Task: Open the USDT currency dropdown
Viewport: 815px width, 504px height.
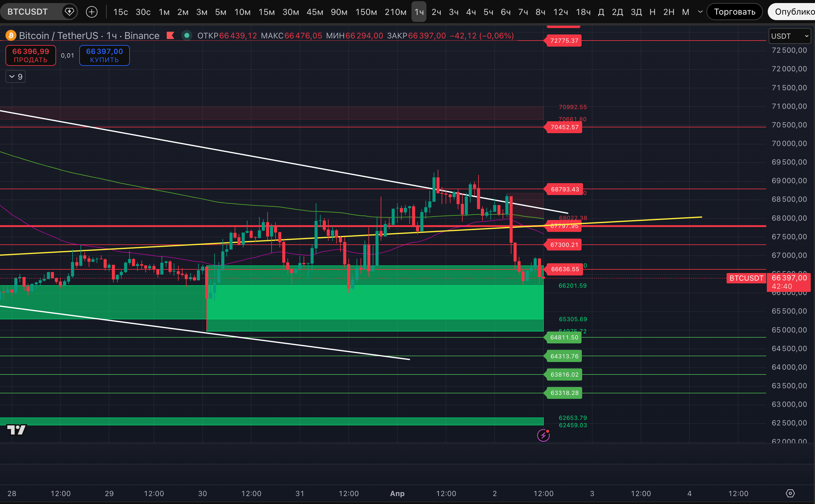Action: (789, 36)
